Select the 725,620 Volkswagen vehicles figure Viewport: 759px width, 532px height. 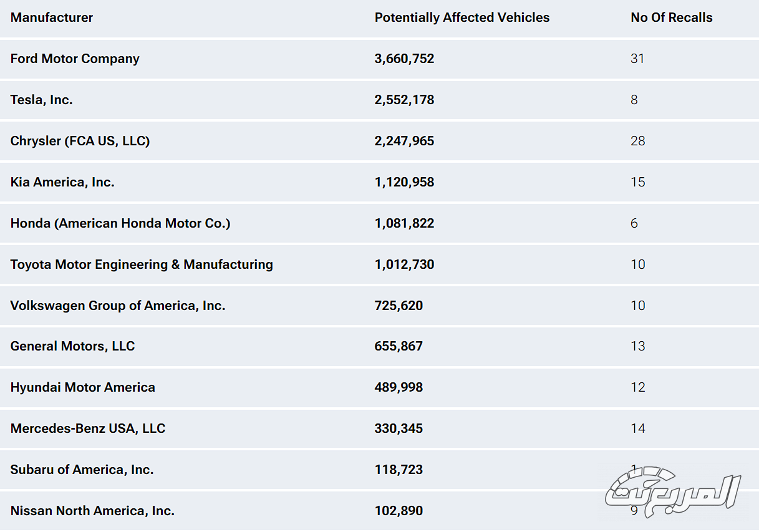tap(399, 306)
